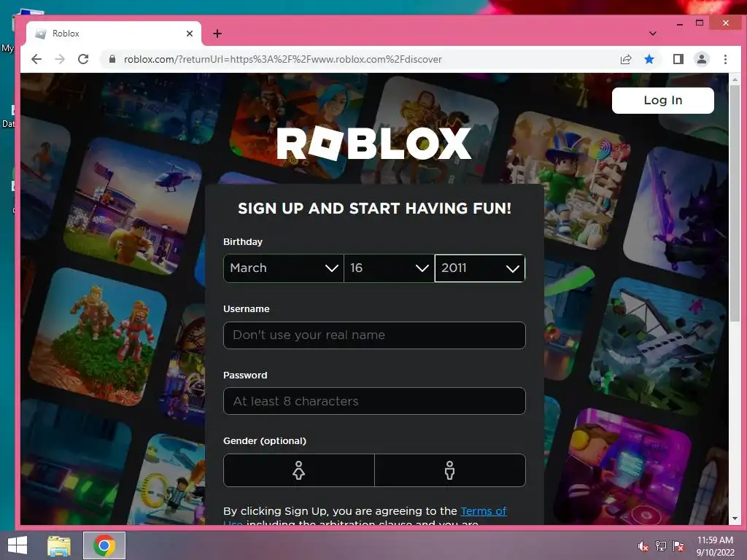The width and height of the screenshot is (747, 560).
Task: Open the Chrome three-dot menu
Action: 725,59
